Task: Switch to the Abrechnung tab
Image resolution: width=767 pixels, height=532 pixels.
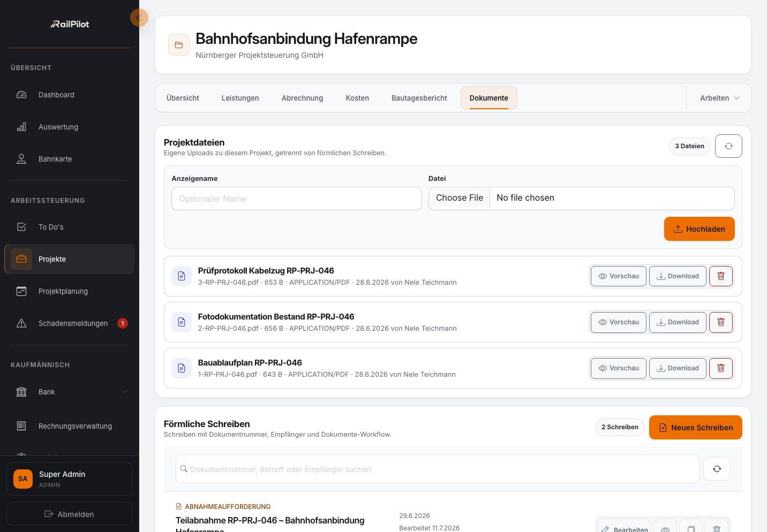Action: click(x=302, y=98)
